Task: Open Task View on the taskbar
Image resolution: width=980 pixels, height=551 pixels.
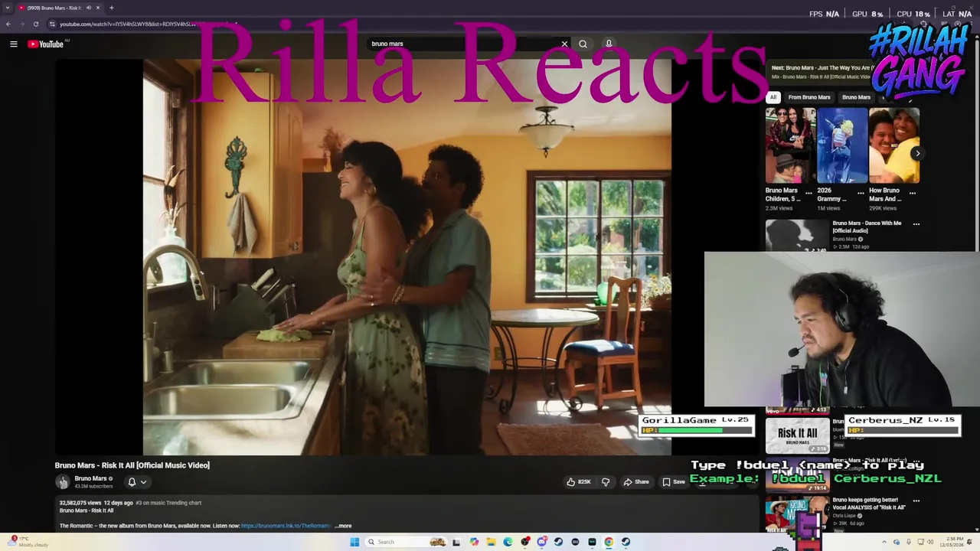Action: pos(457,542)
